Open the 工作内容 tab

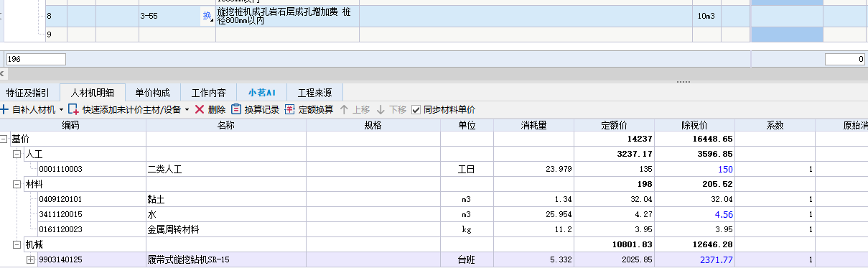[x=208, y=93]
